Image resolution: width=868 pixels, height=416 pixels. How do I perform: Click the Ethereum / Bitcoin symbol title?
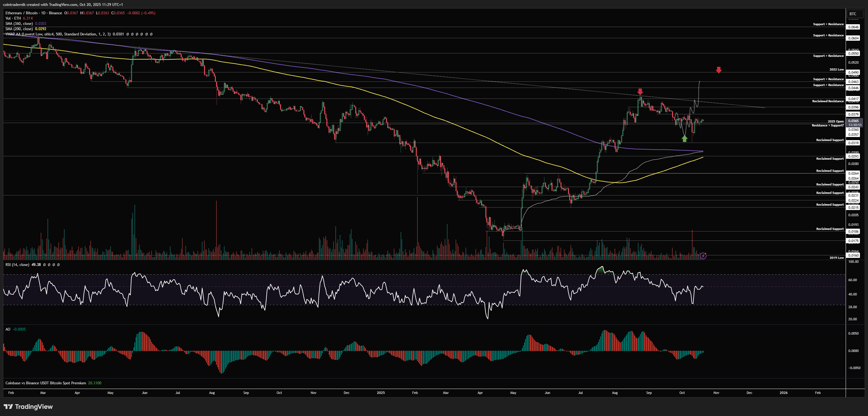pos(21,13)
